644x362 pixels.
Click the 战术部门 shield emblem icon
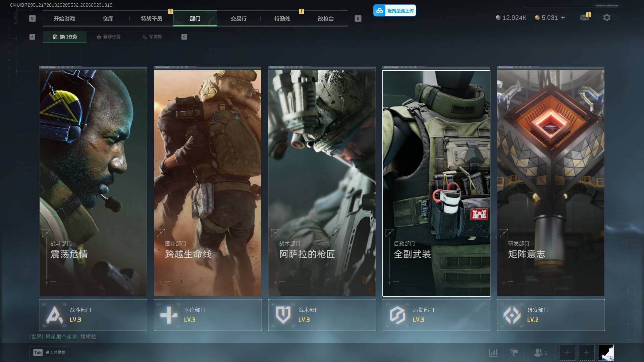coord(283,315)
